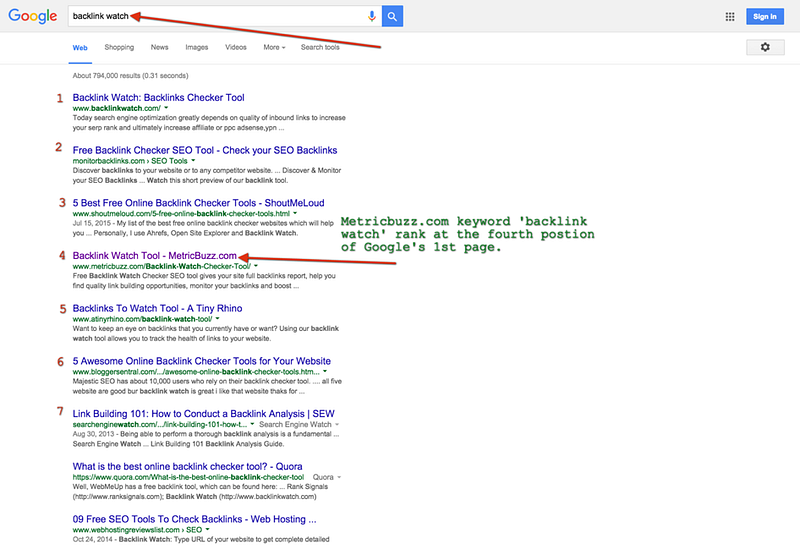The image size is (800, 545).
Task: Open the Google apps grid icon
Action: tap(730, 16)
